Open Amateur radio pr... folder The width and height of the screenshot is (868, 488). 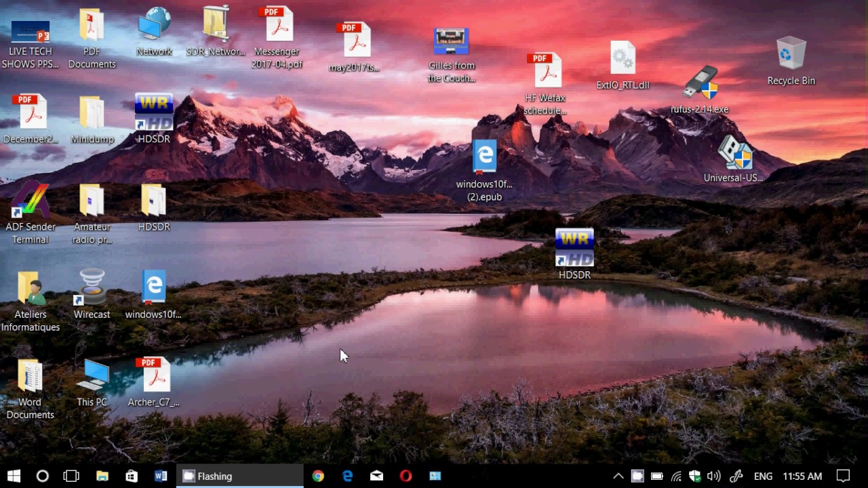[x=92, y=213]
